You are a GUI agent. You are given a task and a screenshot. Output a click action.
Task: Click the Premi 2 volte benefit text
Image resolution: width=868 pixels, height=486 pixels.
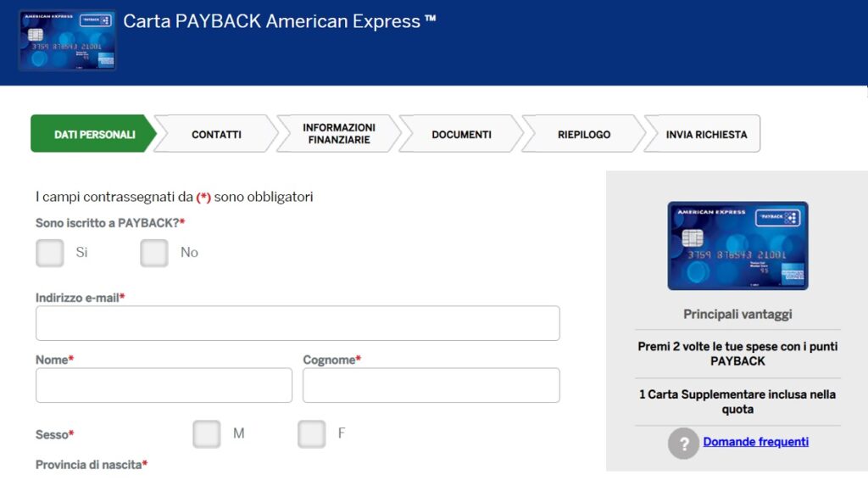pyautogui.click(x=737, y=354)
